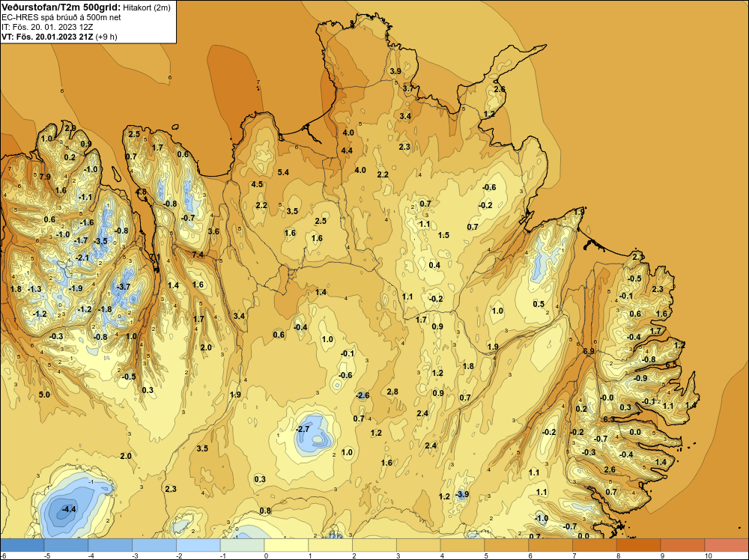Select the 6.5 temperature value

coord(671,365)
